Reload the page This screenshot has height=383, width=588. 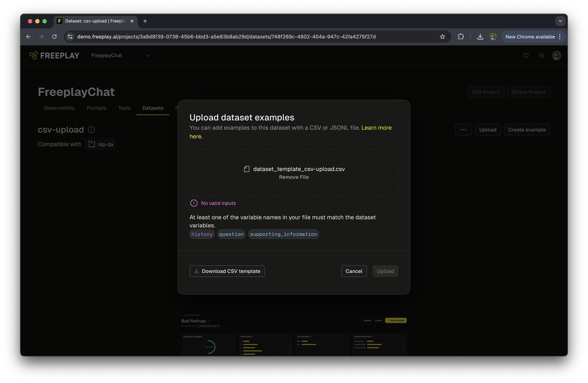click(54, 37)
